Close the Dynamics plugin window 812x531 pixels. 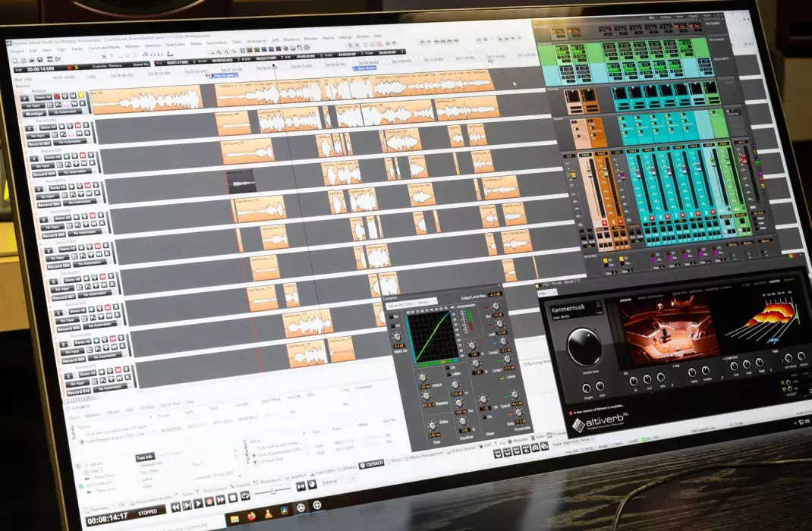(x=499, y=285)
